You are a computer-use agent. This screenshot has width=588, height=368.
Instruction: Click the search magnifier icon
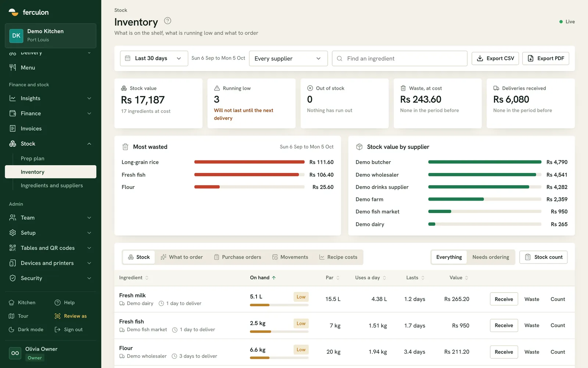point(340,59)
